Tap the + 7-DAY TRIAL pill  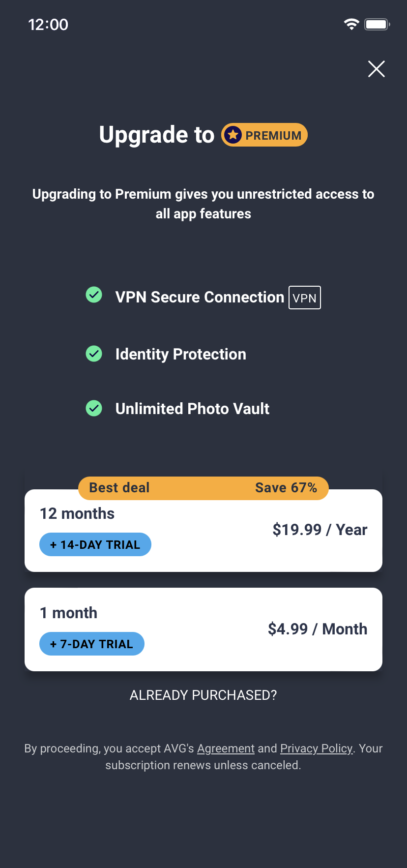click(92, 644)
